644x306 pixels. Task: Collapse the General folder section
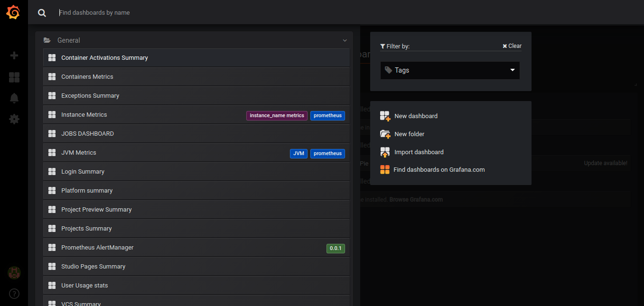(345, 40)
